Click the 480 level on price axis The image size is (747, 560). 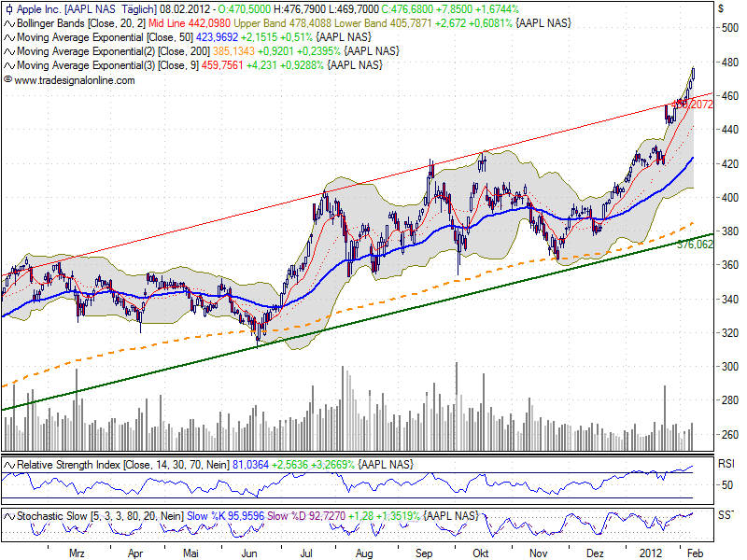click(729, 63)
